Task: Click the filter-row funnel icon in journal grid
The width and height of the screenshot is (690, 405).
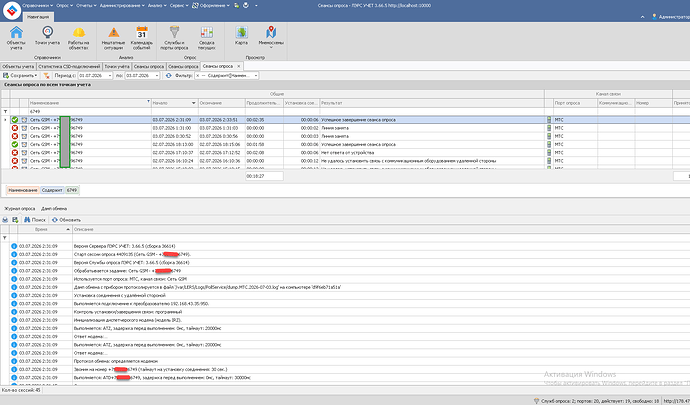Action: coord(5,238)
